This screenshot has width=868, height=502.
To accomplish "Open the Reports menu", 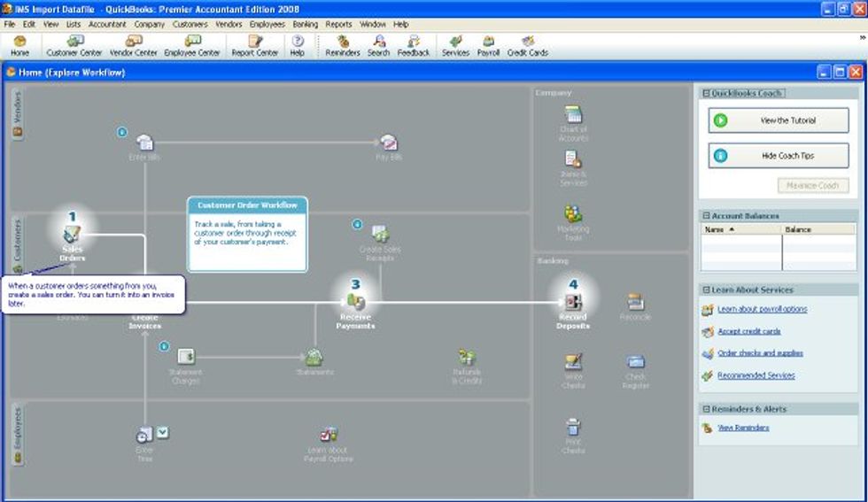I will pyautogui.click(x=338, y=25).
